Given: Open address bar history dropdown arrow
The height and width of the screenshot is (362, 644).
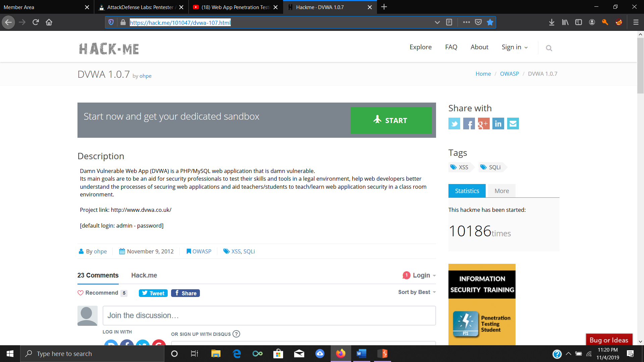Looking at the screenshot, I should pyautogui.click(x=437, y=22).
